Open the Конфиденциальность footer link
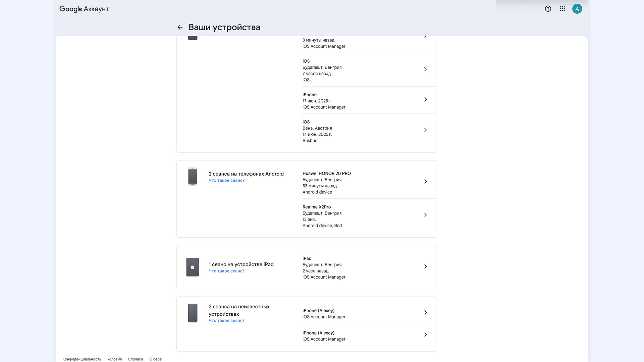 pos(82,359)
